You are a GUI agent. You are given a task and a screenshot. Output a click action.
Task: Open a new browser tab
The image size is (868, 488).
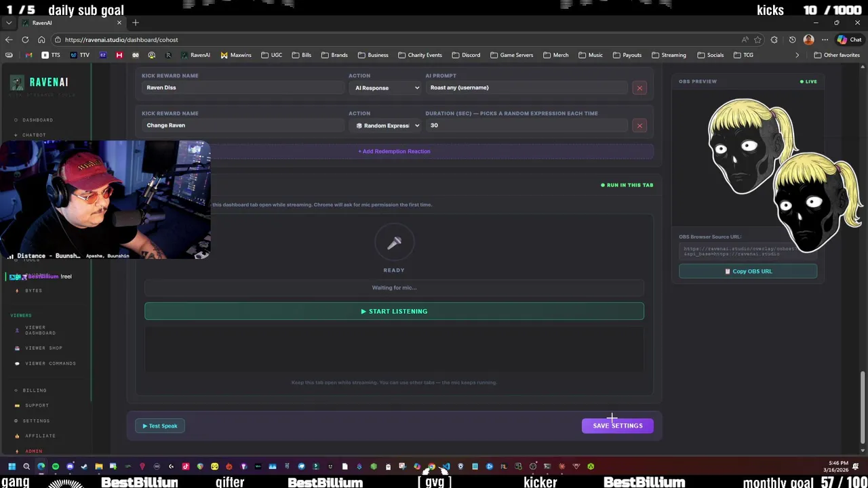point(136,23)
